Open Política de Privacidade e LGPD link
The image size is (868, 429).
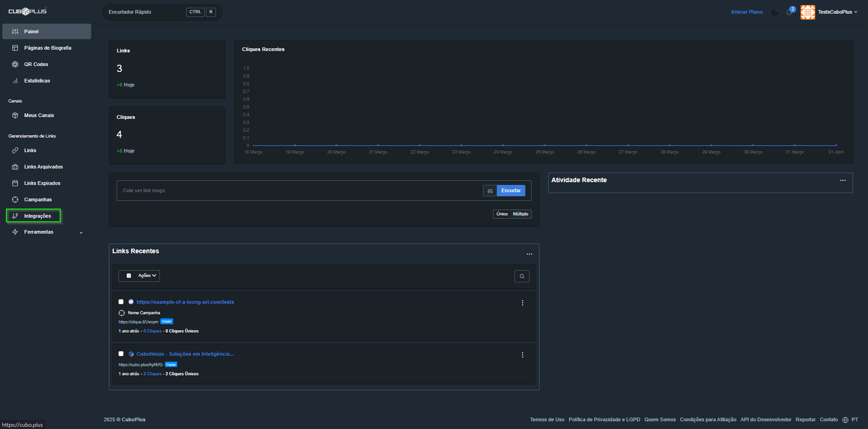click(x=604, y=420)
